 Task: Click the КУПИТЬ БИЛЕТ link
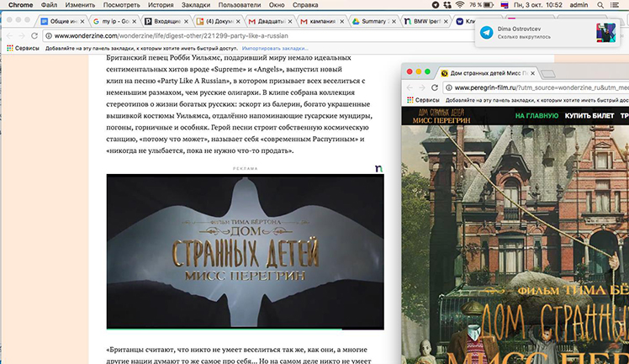(589, 115)
